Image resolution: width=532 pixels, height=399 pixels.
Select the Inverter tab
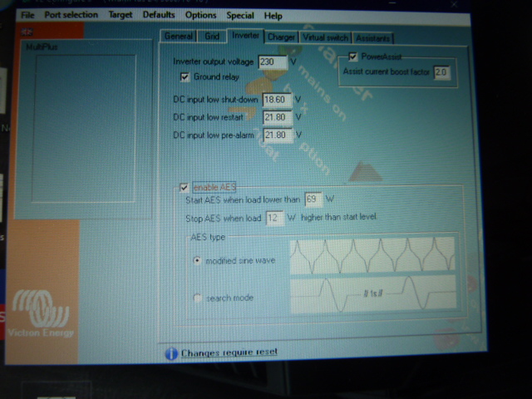point(245,36)
